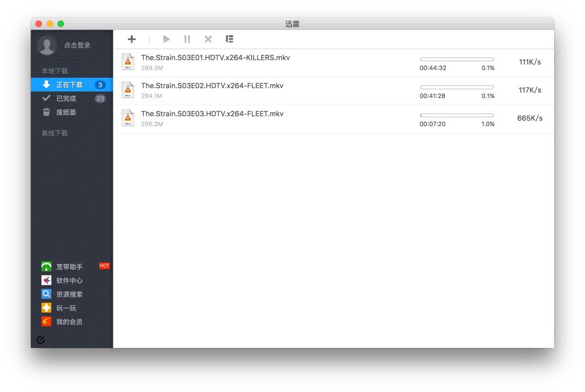The width and height of the screenshot is (585, 392).
Task: Click the 我的会员 bird icon
Action: (x=46, y=322)
